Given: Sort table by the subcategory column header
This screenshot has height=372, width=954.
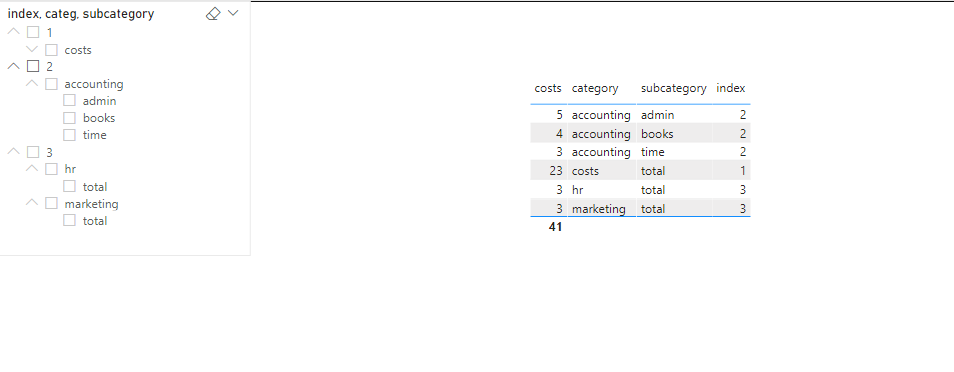Looking at the screenshot, I should (x=674, y=89).
